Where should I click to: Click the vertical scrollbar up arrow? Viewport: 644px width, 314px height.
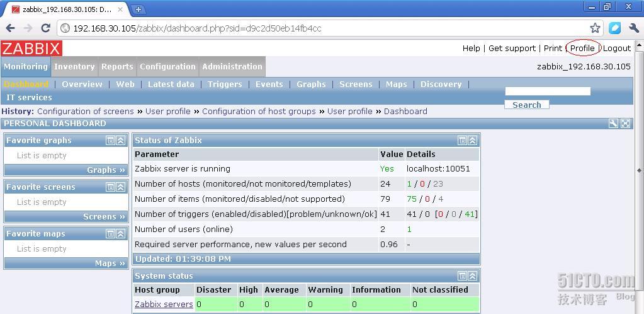(639, 44)
